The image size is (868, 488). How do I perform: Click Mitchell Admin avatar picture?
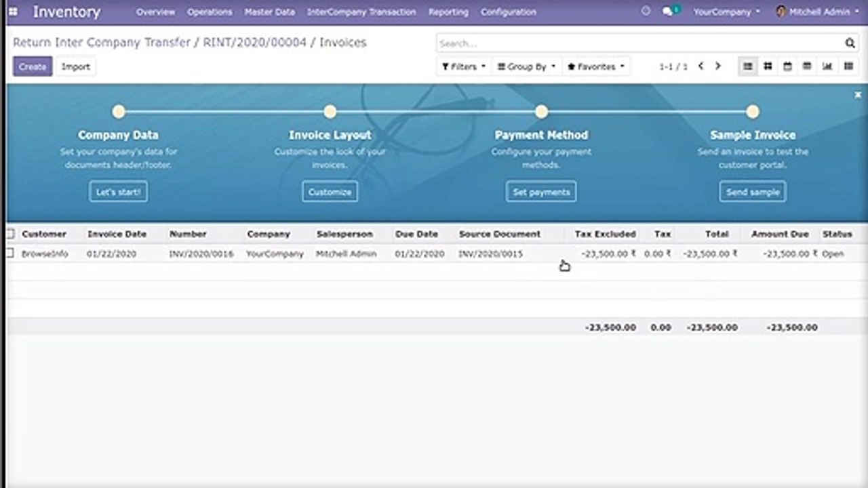tap(781, 12)
